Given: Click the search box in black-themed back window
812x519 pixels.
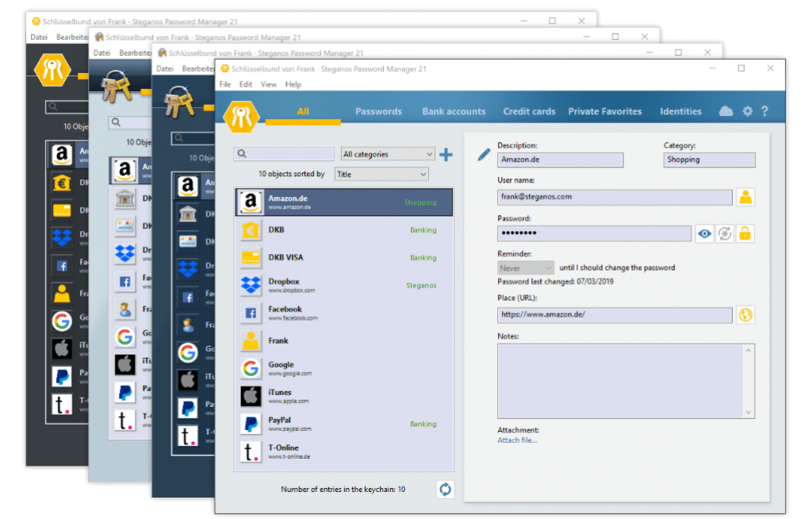Looking at the screenshot, I should [67, 107].
